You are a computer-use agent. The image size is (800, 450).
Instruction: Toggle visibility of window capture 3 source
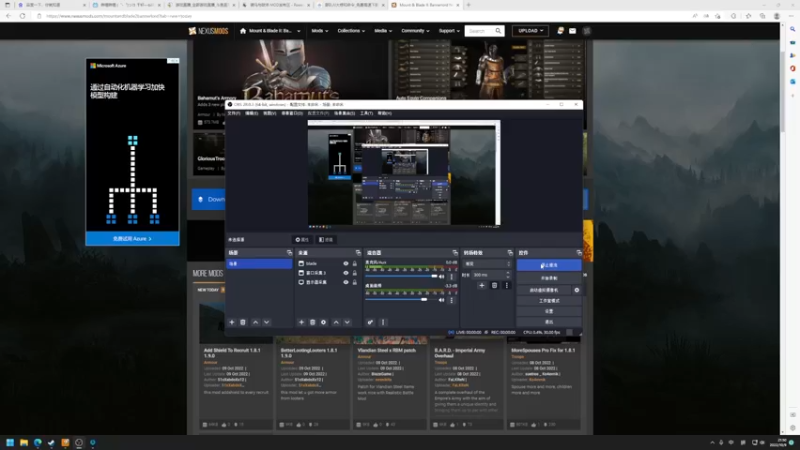pos(346,273)
